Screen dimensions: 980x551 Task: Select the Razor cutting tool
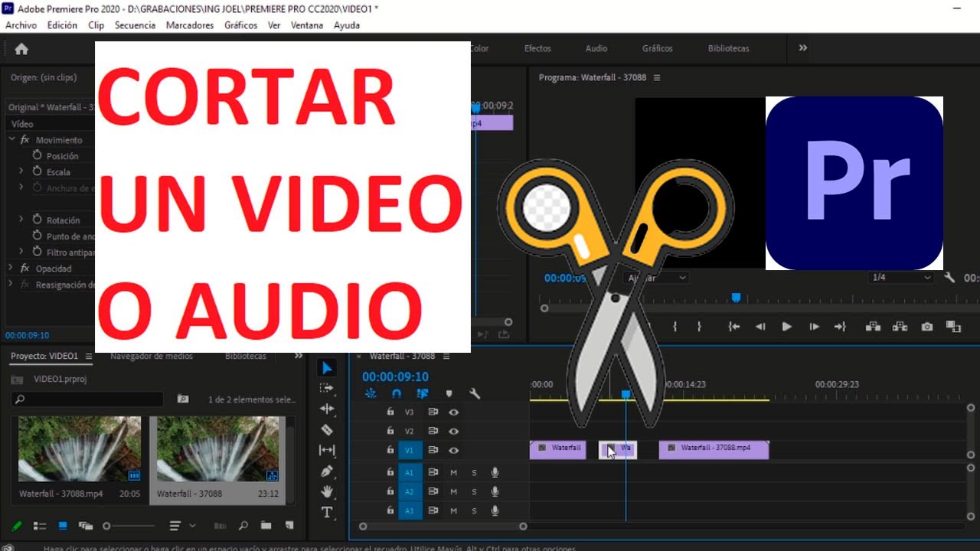327,430
